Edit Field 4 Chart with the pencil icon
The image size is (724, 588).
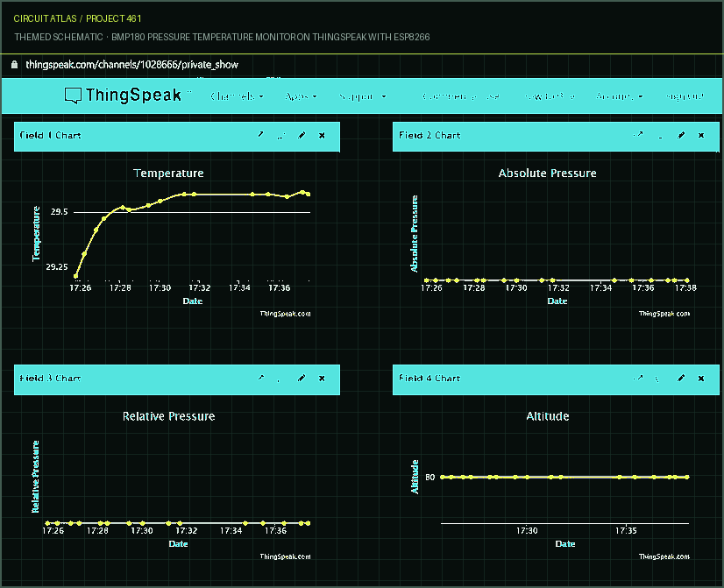pos(681,378)
